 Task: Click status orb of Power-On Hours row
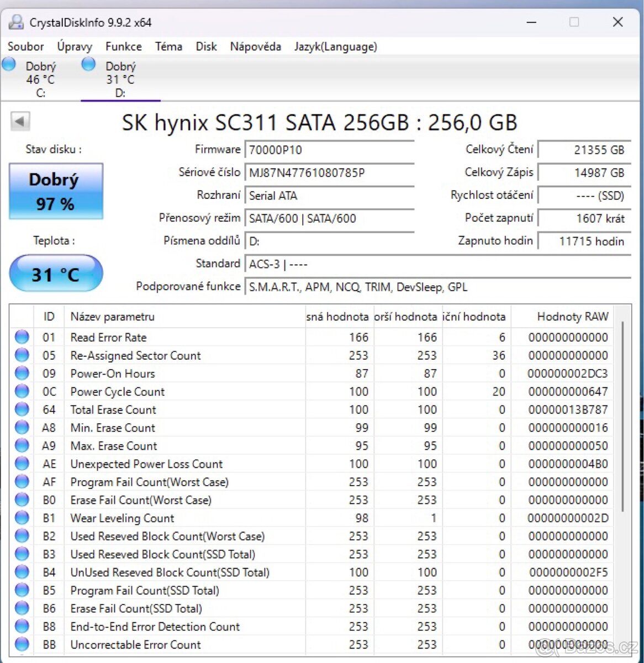[x=22, y=373]
